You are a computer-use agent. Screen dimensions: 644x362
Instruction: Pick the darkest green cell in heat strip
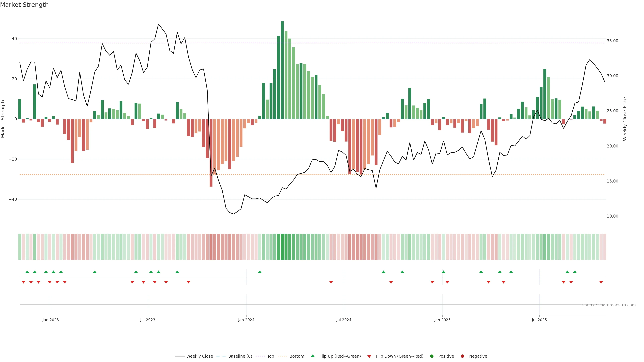coord(282,247)
